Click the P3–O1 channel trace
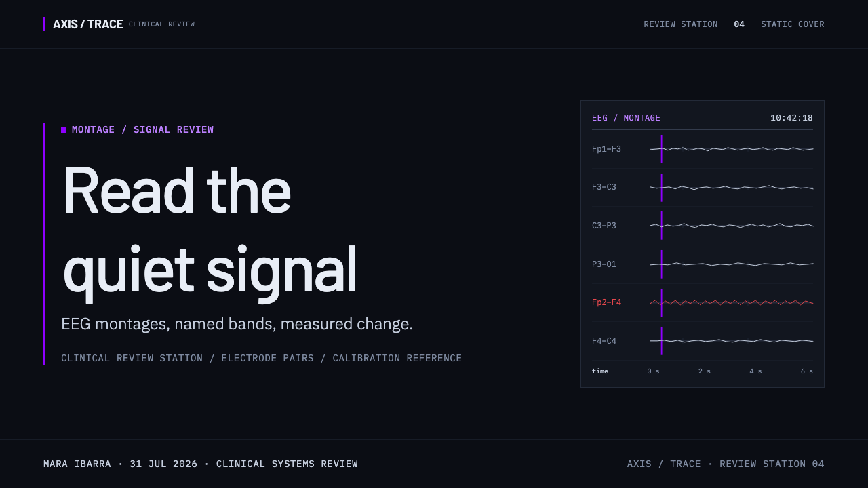This screenshot has width=868, height=488. (732, 264)
